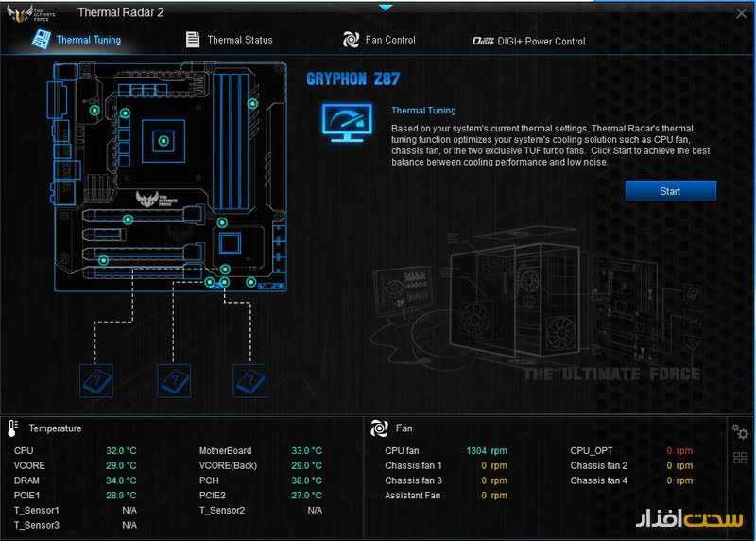The width and height of the screenshot is (756, 541).
Task: Click the Temperature thermometer icon
Action: (13, 428)
